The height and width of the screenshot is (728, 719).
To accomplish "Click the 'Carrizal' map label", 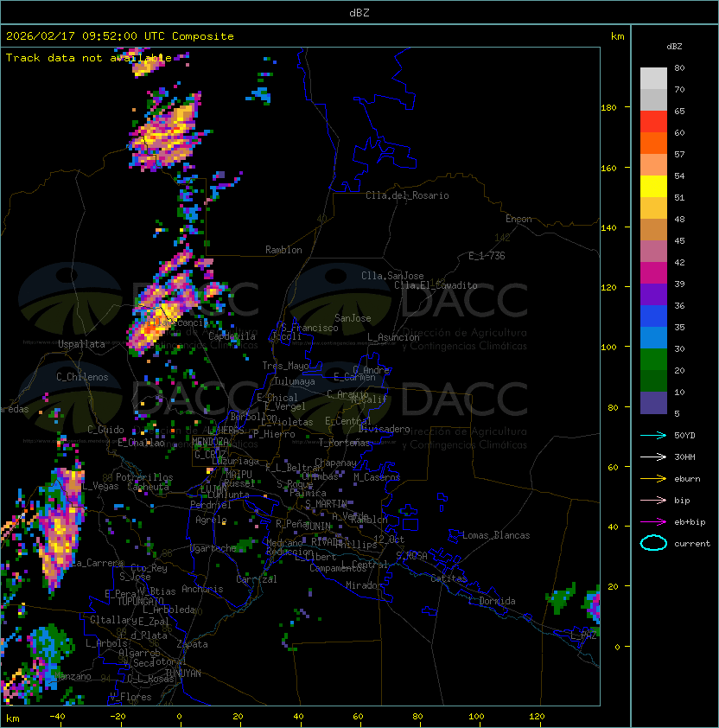I will [x=257, y=579].
